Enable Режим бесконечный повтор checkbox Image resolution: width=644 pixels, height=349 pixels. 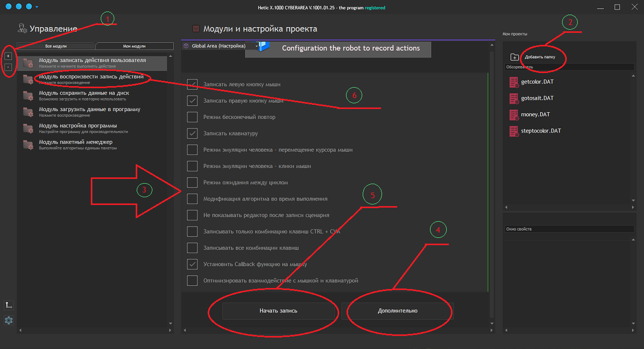[192, 117]
